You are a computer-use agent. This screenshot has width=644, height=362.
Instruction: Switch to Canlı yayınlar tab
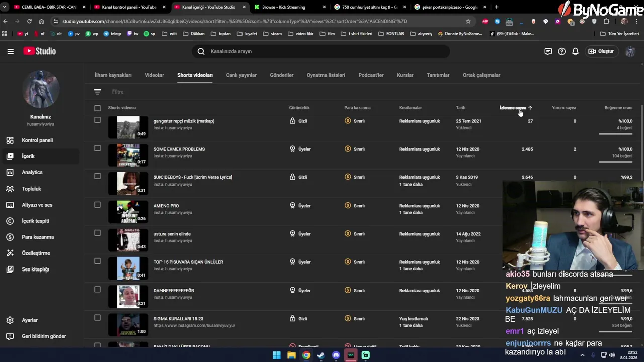[241, 75]
